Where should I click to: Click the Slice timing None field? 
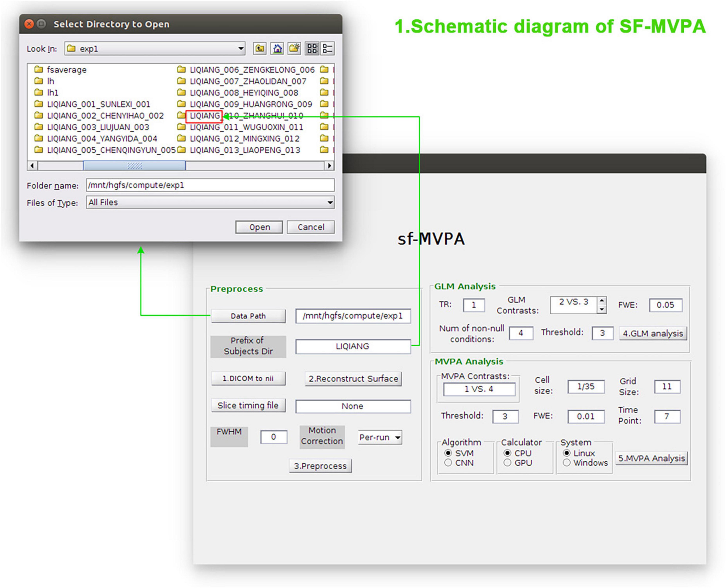(x=353, y=406)
